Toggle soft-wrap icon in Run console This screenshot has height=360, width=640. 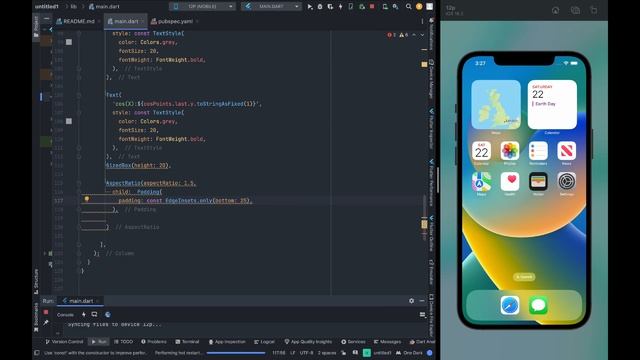click(x=422, y=315)
